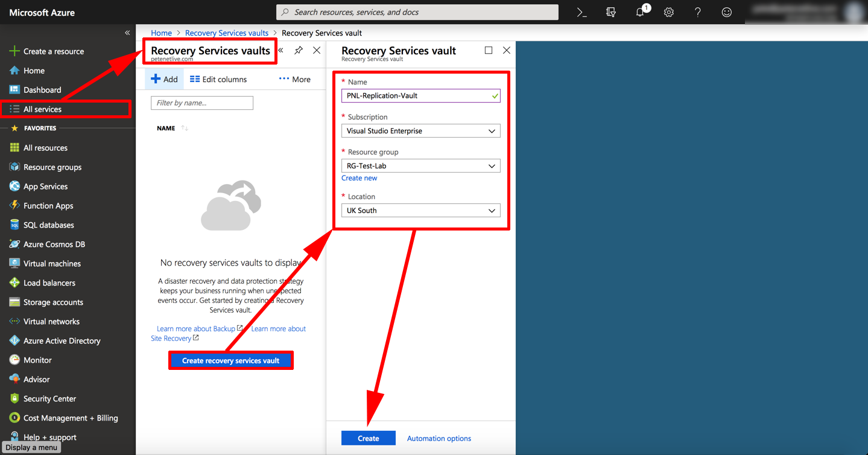Pin the Recovery Services vaults blade

(299, 51)
